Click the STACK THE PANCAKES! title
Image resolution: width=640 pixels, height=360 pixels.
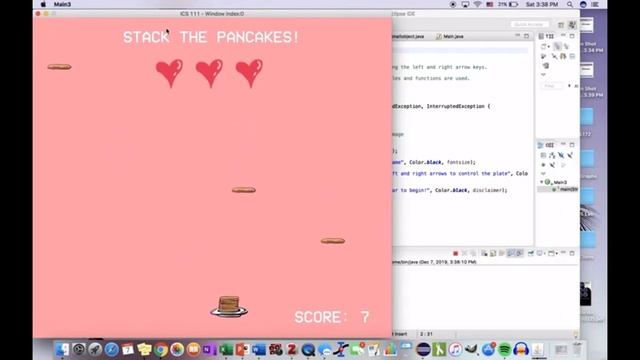(x=211, y=37)
